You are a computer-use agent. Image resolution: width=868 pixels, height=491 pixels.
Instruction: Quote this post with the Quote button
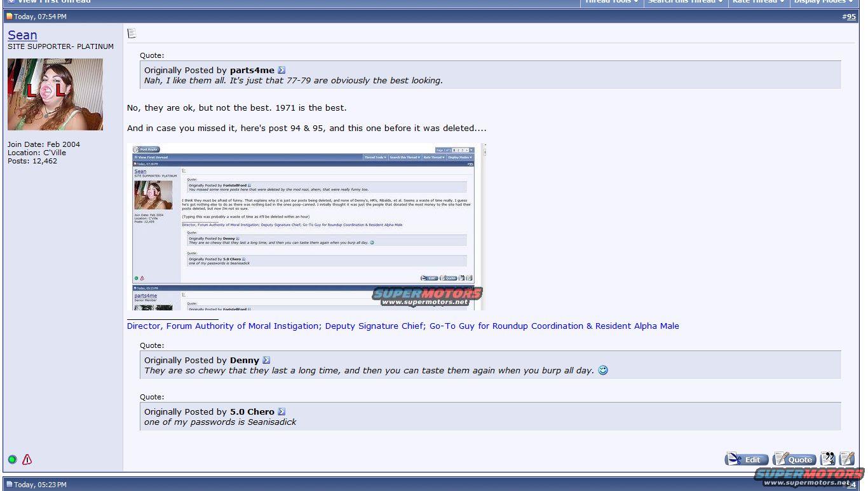coord(794,459)
